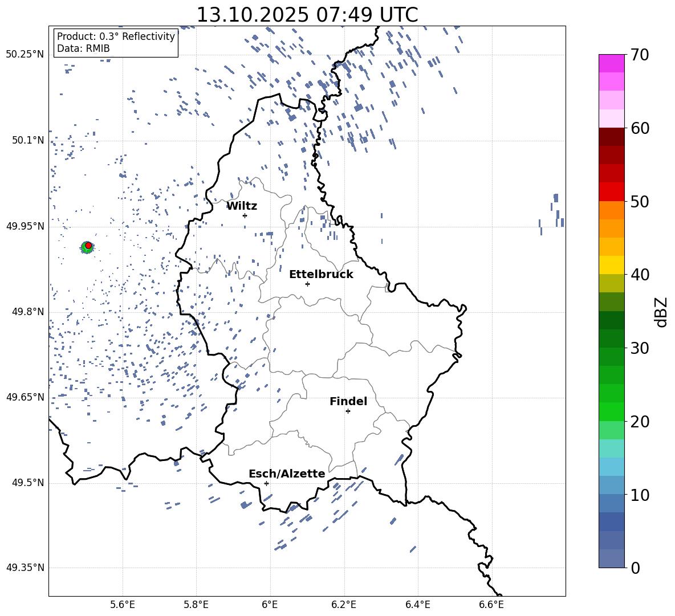Select the Esch/Alzette station cross marker
675x616 pixels.
(x=266, y=483)
